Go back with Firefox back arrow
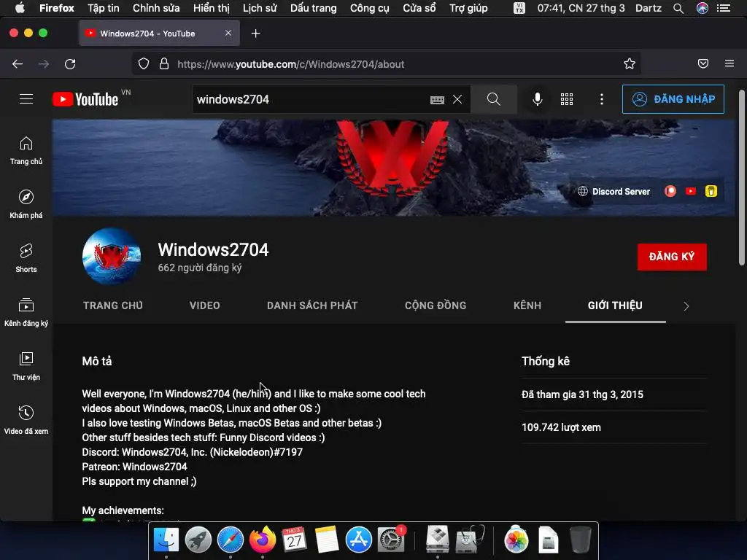This screenshot has height=560, width=747. pyautogui.click(x=18, y=64)
